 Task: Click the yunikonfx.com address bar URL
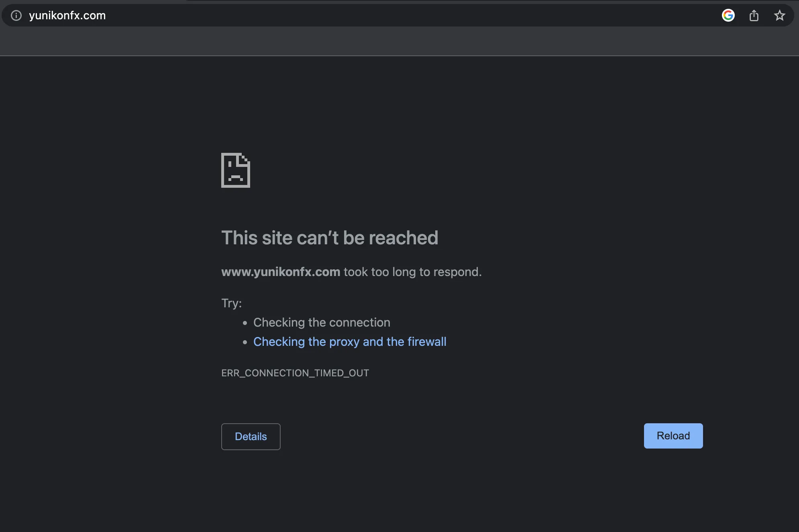[x=67, y=15]
